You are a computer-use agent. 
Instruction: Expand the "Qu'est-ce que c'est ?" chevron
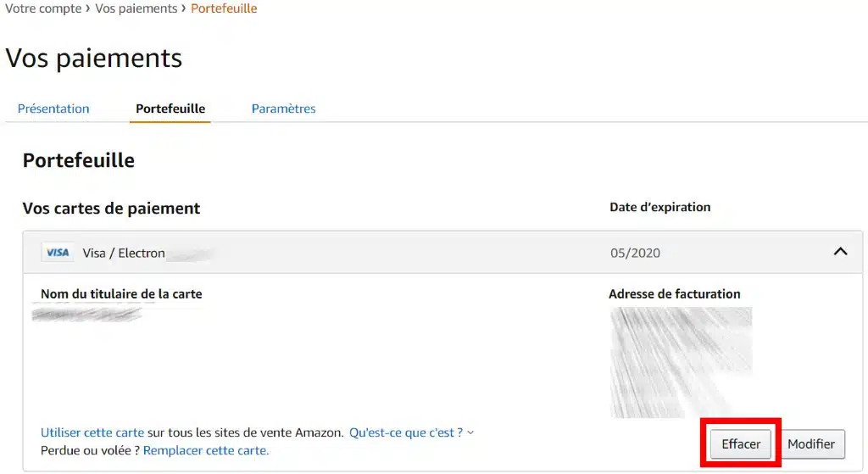470,433
